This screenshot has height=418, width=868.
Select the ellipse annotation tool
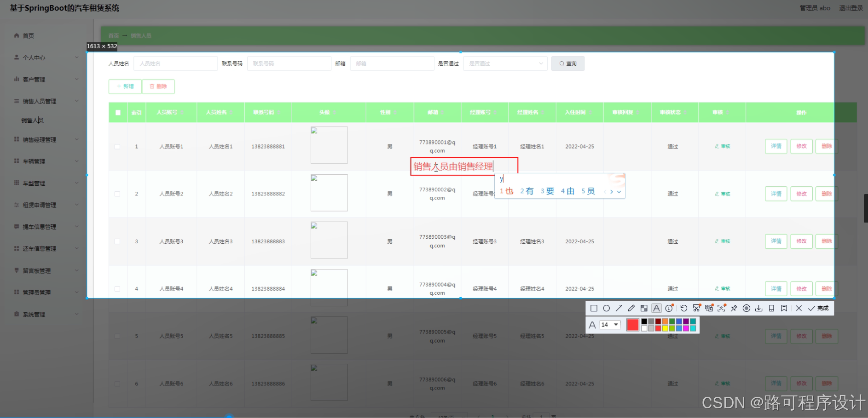pos(607,308)
